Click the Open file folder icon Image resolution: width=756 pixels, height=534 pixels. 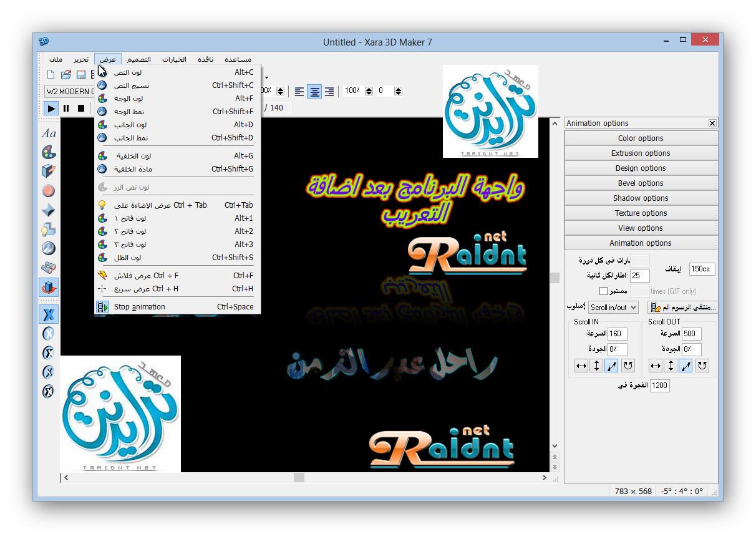click(x=65, y=75)
